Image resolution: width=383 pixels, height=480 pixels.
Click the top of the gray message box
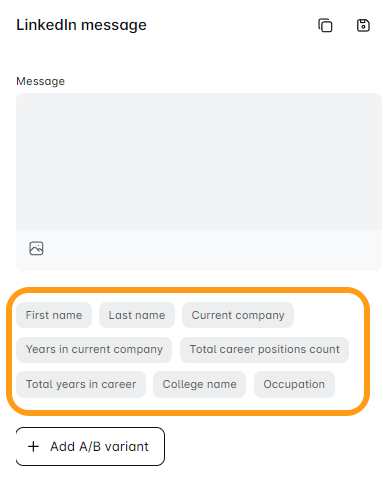click(x=199, y=98)
